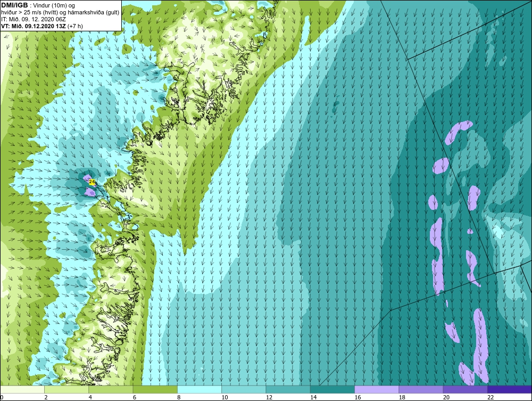
Task: Click the legend scale value 0
Action: [x=2, y=398]
